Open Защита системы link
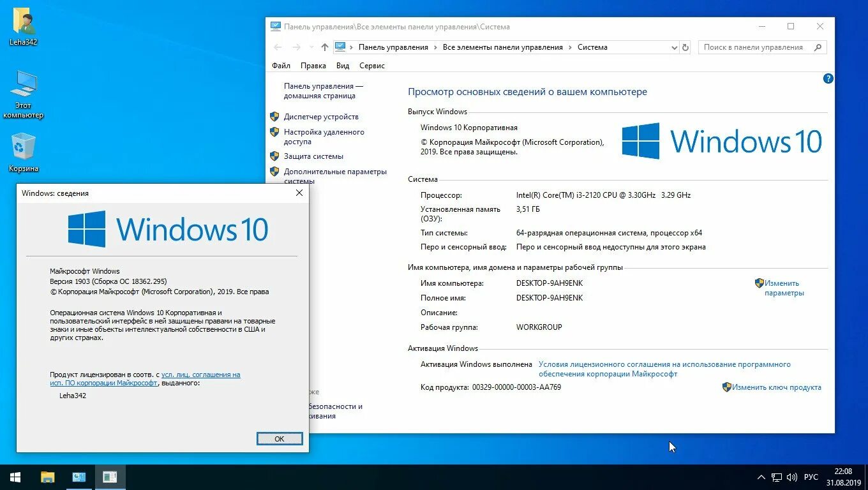 click(x=313, y=156)
